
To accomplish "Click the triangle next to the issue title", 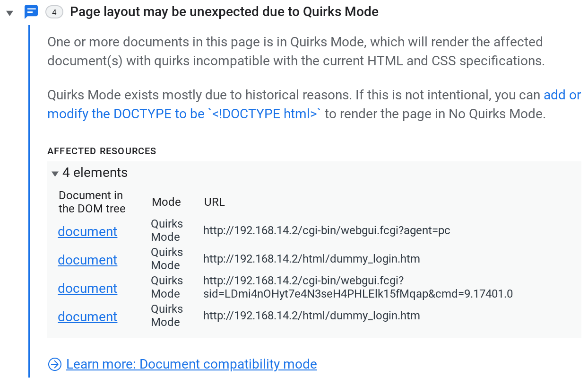I will click(x=10, y=13).
